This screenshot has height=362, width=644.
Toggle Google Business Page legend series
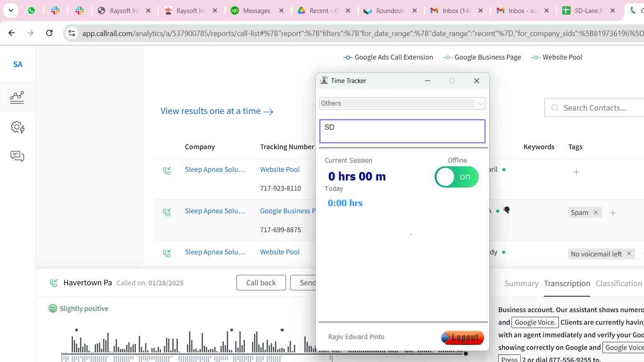point(482,57)
